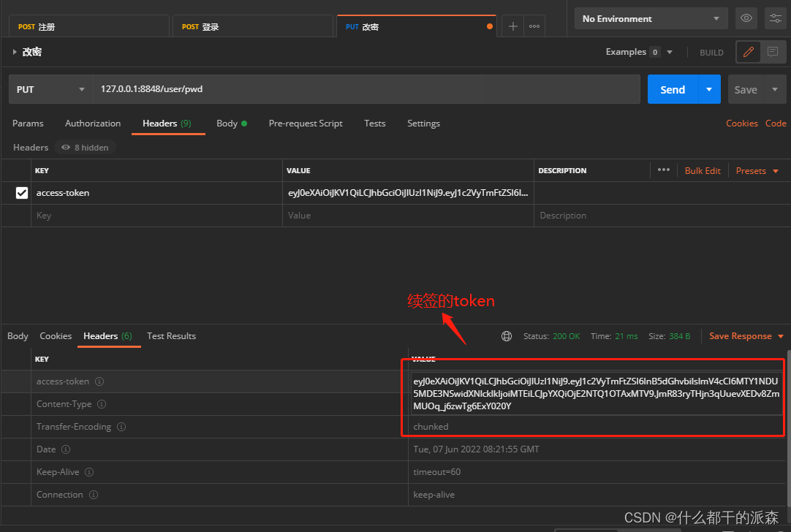This screenshot has width=791, height=532.
Task: Open the Tests tab
Action: coord(375,123)
